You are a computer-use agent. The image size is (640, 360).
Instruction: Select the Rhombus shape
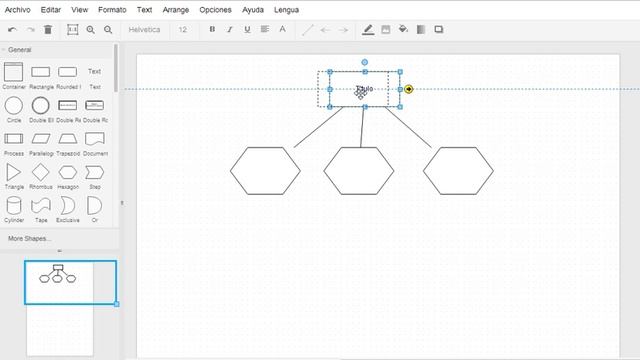[x=41, y=172]
